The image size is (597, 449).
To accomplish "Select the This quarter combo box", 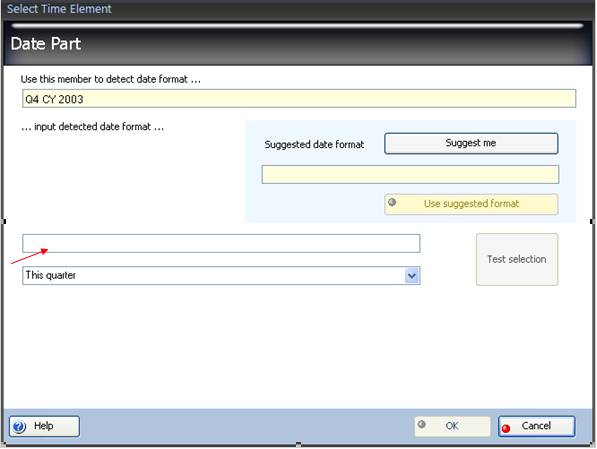I will tap(221, 276).
